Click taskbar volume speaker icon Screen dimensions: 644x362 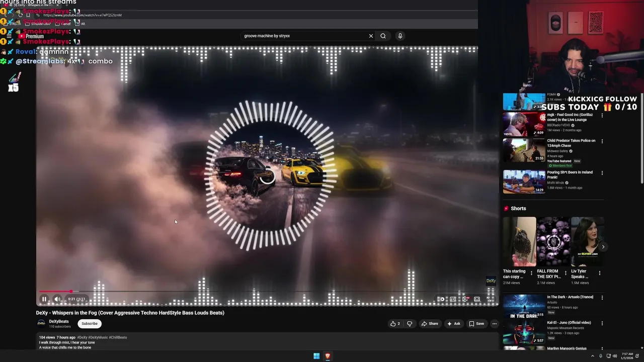[615, 356]
